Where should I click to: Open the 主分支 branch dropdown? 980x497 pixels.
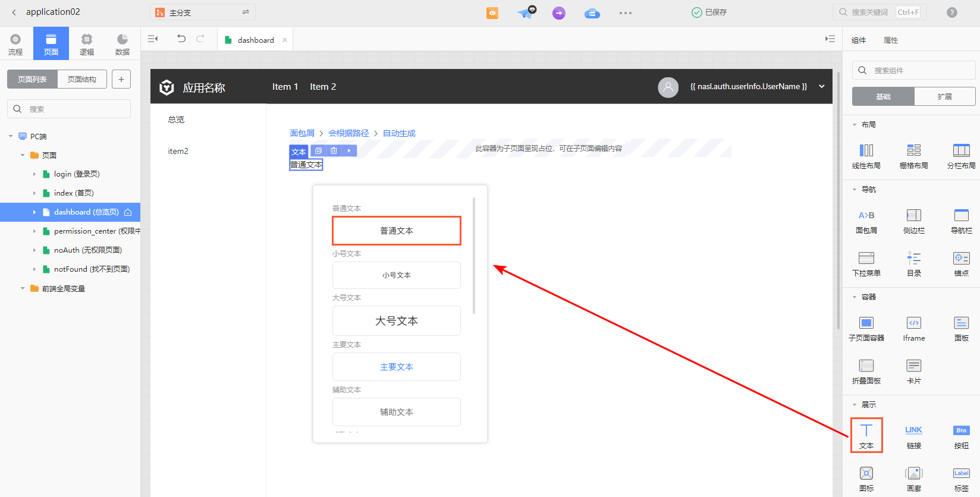(x=203, y=12)
